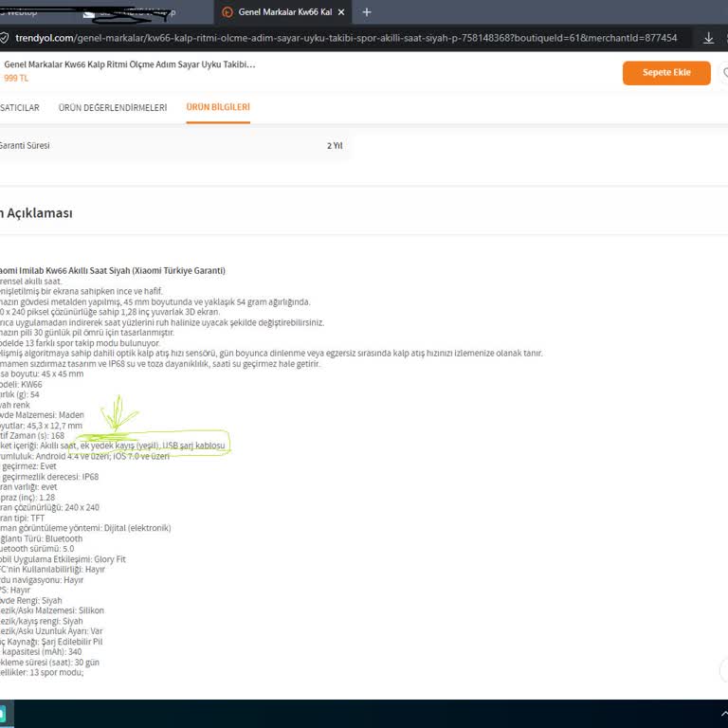Click the downloads arrow icon in browser toolbar
Viewport: 728px width, 728px height.
(708, 38)
